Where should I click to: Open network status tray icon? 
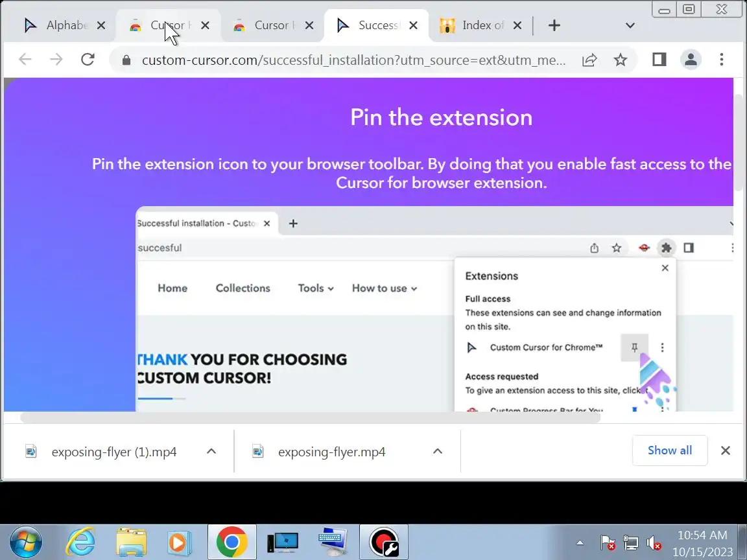[630, 542]
